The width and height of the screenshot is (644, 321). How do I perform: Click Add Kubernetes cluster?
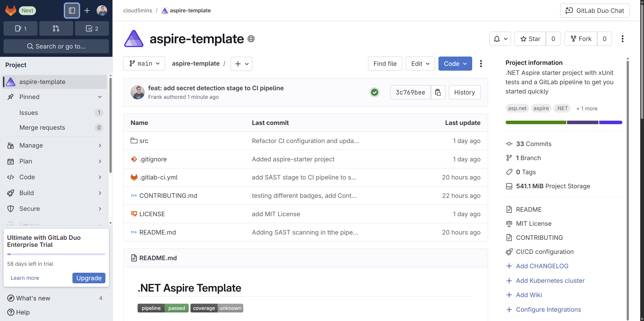(545, 281)
